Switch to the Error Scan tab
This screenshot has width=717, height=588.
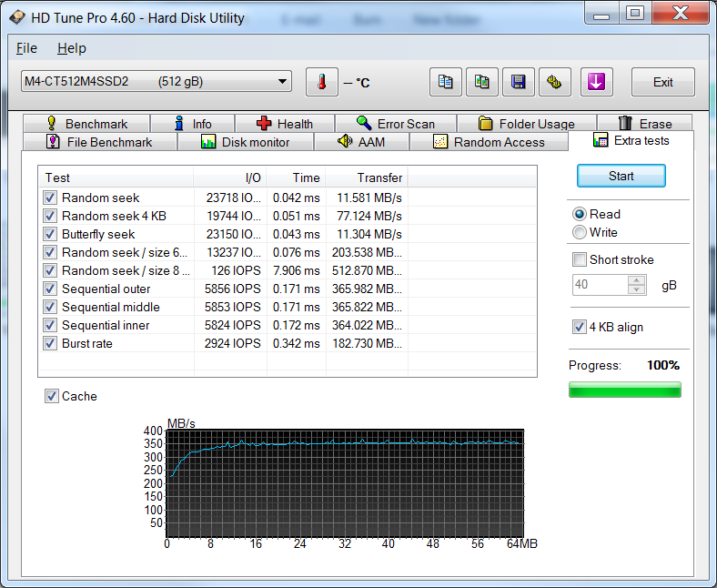click(x=395, y=124)
